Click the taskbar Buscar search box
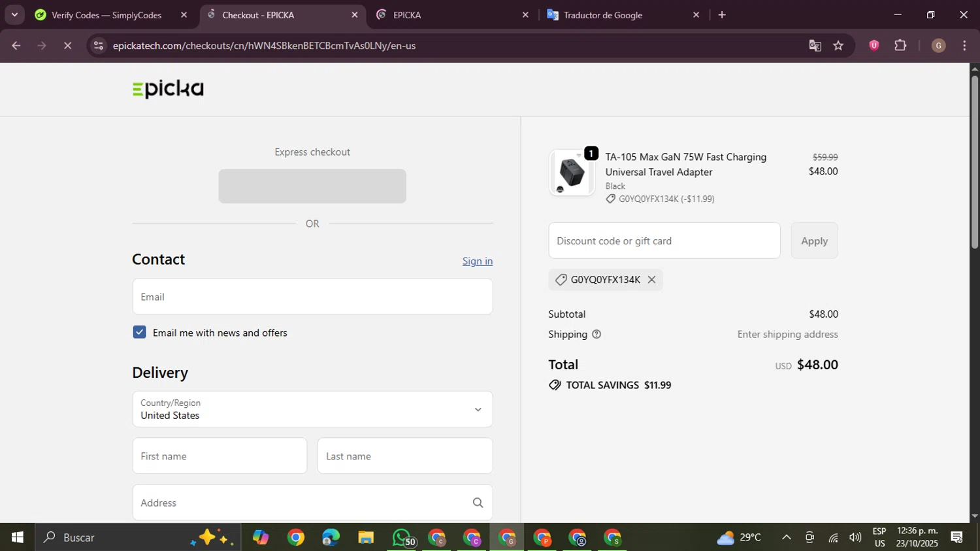Image resolution: width=980 pixels, height=551 pixels. coord(138,537)
